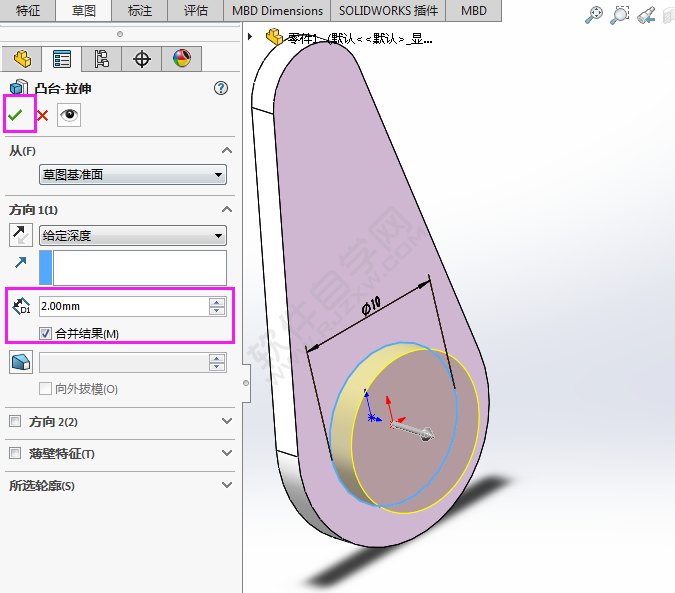Open the ConfigurationManager tab icon
Screen dimensions: 675x593
101,59
